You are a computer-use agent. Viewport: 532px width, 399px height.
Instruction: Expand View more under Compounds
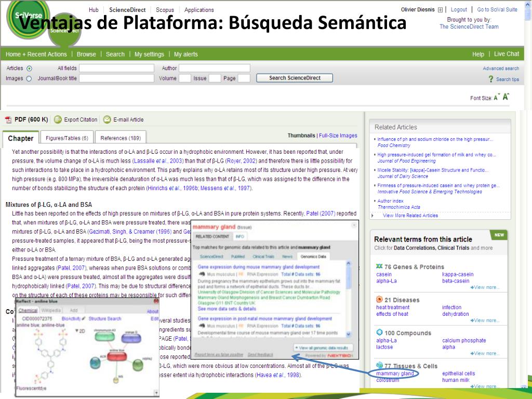485,353
